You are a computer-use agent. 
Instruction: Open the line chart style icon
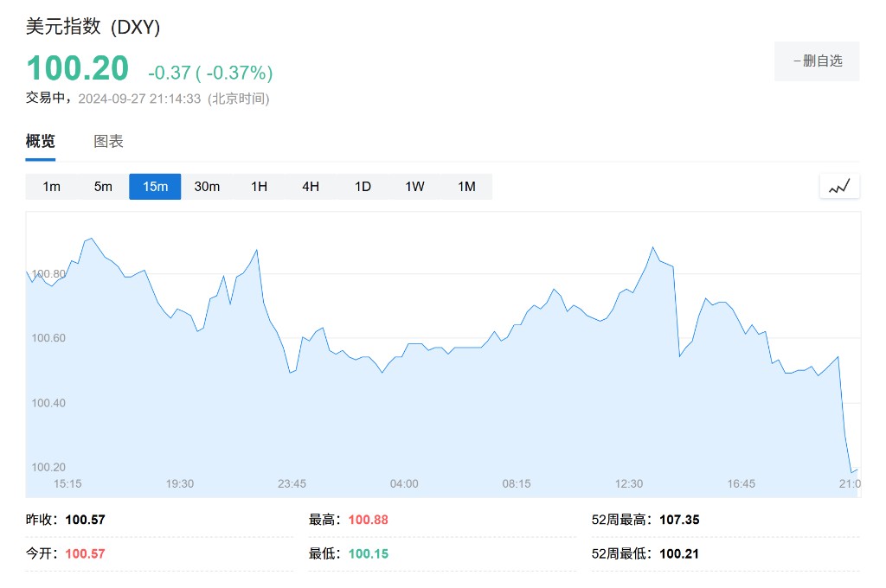839,187
